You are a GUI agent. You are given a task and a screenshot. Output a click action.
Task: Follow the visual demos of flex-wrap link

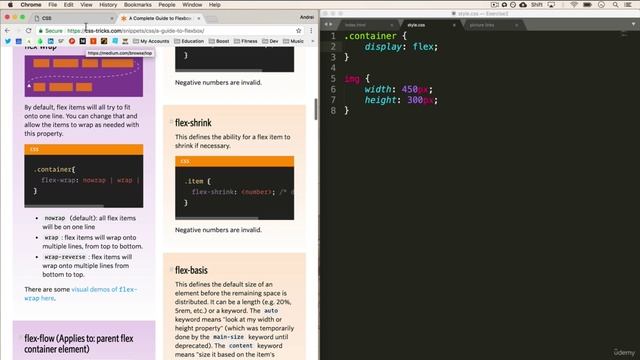pyautogui.click(x=80, y=293)
